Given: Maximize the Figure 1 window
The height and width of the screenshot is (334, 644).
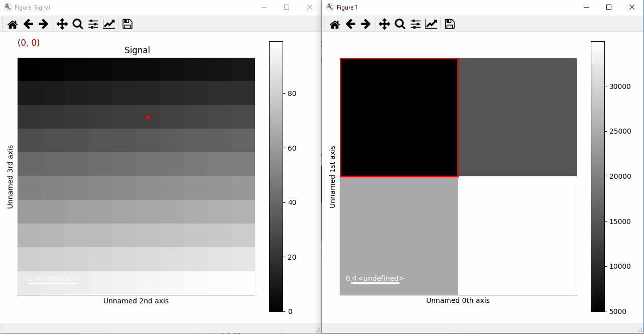Looking at the screenshot, I should click(x=609, y=7).
